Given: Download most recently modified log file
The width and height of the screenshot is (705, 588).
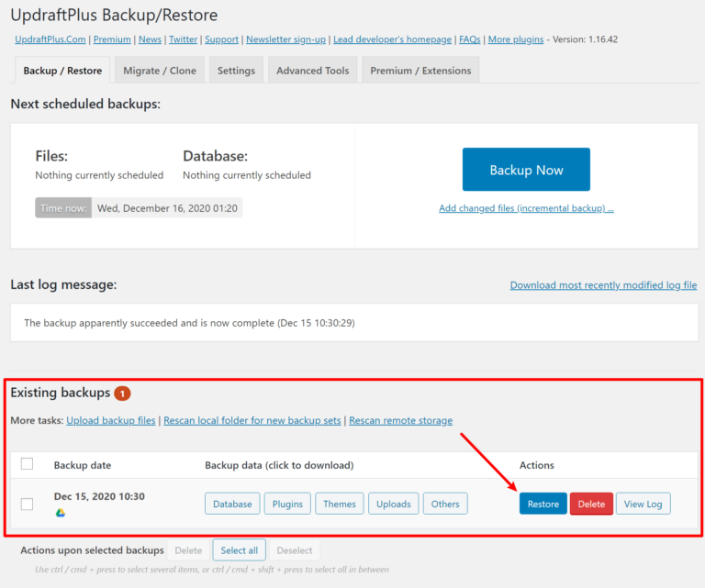Looking at the screenshot, I should pos(603,285).
